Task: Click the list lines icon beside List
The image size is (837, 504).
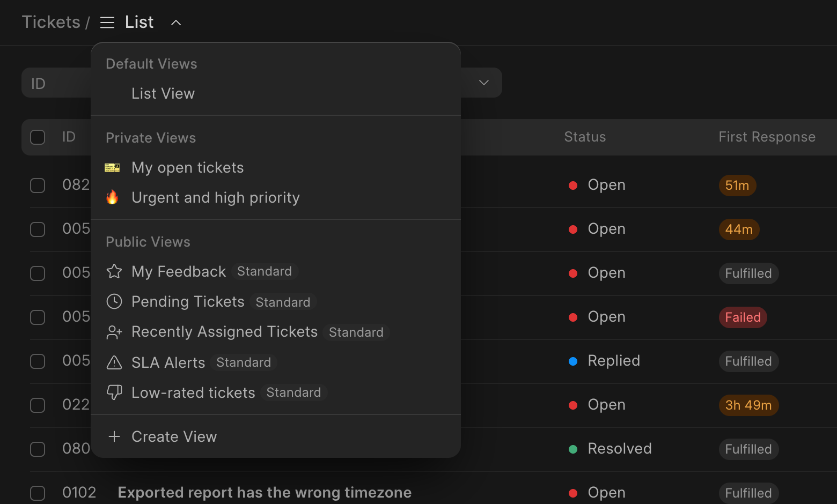Action: 107,23
